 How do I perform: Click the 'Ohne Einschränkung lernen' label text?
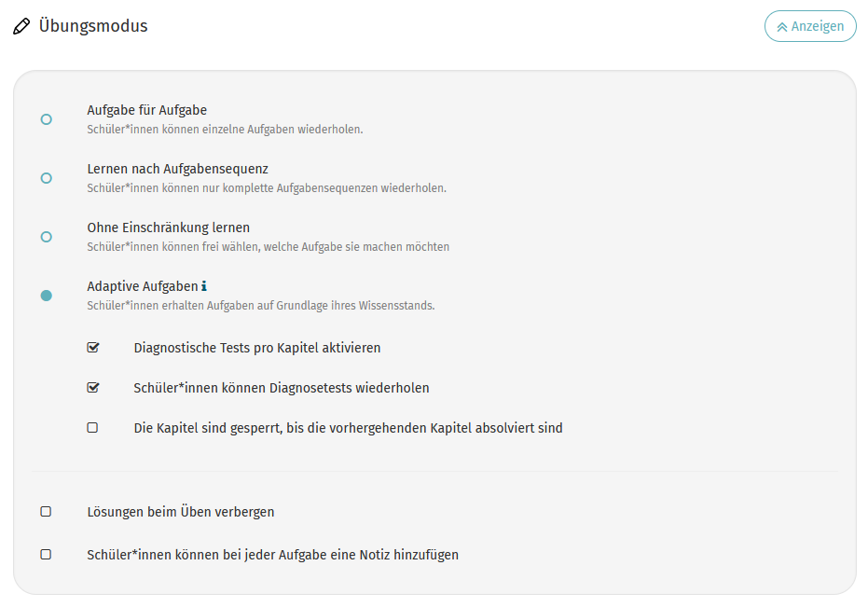pyautogui.click(x=168, y=228)
